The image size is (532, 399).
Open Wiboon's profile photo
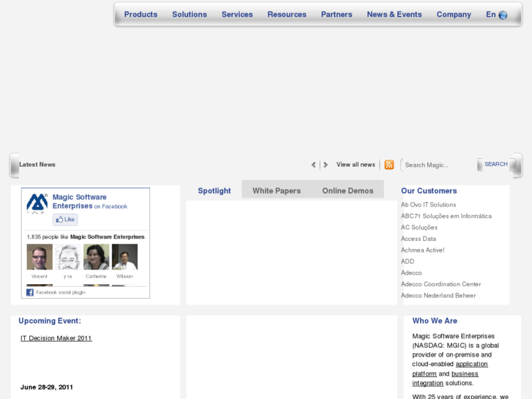(125, 257)
